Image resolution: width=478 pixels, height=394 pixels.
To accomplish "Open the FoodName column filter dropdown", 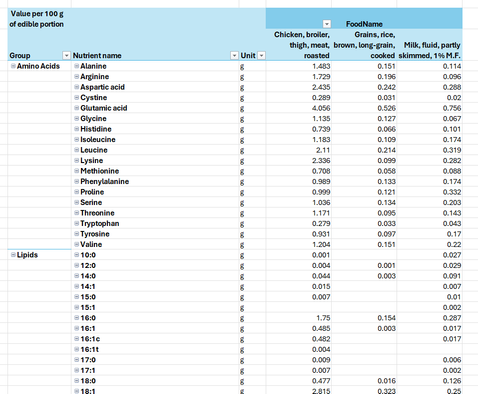I will point(327,24).
